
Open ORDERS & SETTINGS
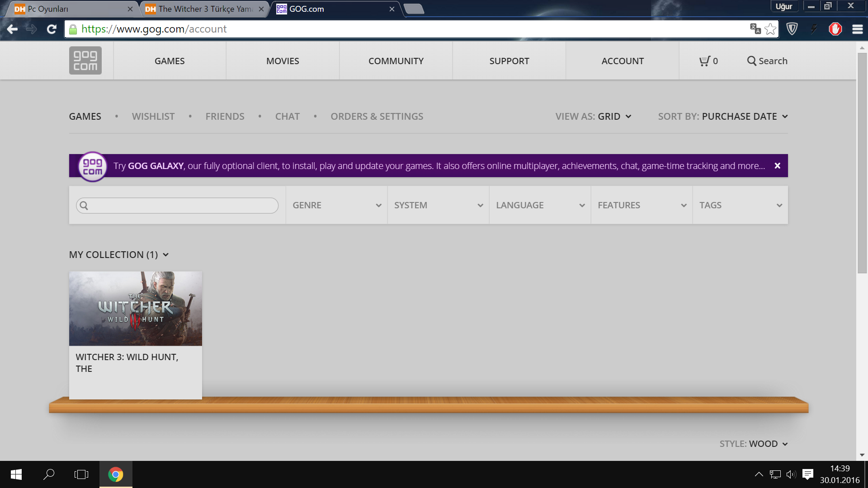coord(377,117)
